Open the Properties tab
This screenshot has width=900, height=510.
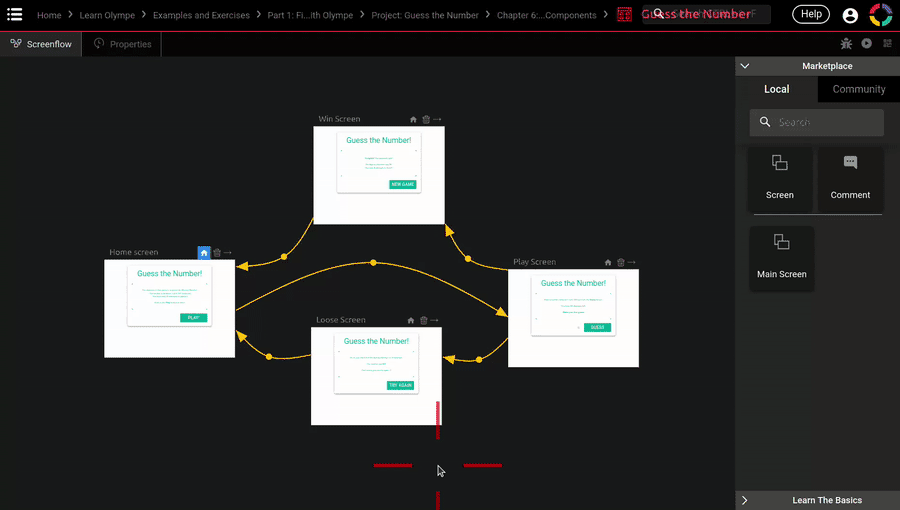[x=122, y=44]
